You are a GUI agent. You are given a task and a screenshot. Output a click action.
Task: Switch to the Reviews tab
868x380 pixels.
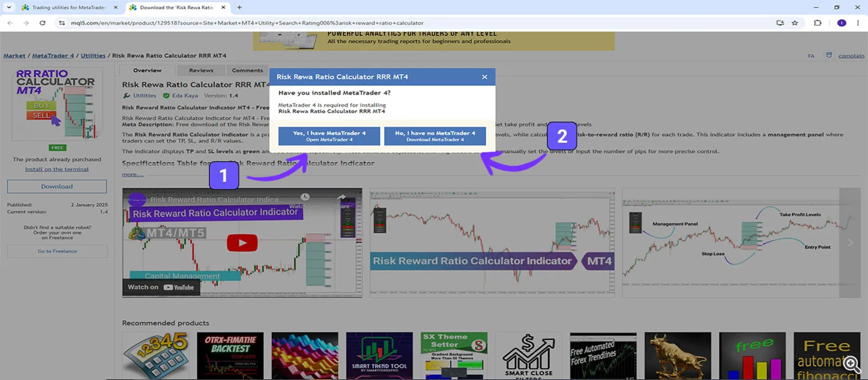coord(201,70)
